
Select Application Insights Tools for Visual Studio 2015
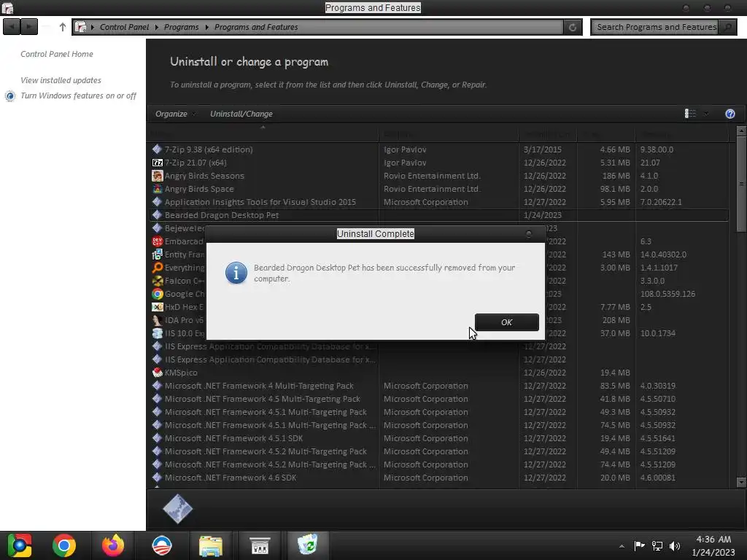pos(438,202)
